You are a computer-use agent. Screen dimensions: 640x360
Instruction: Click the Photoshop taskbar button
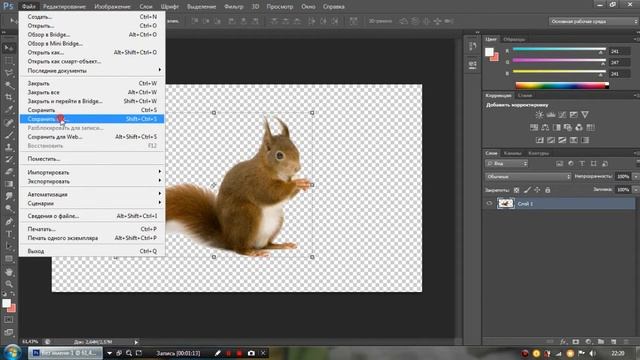pos(65,353)
